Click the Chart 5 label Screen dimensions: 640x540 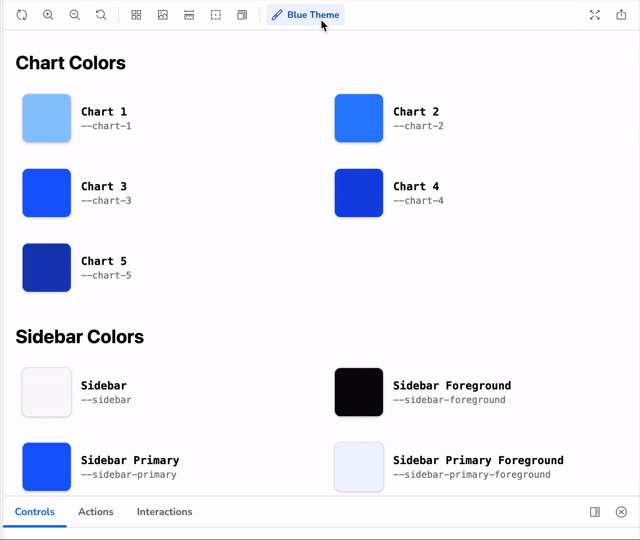(x=104, y=261)
